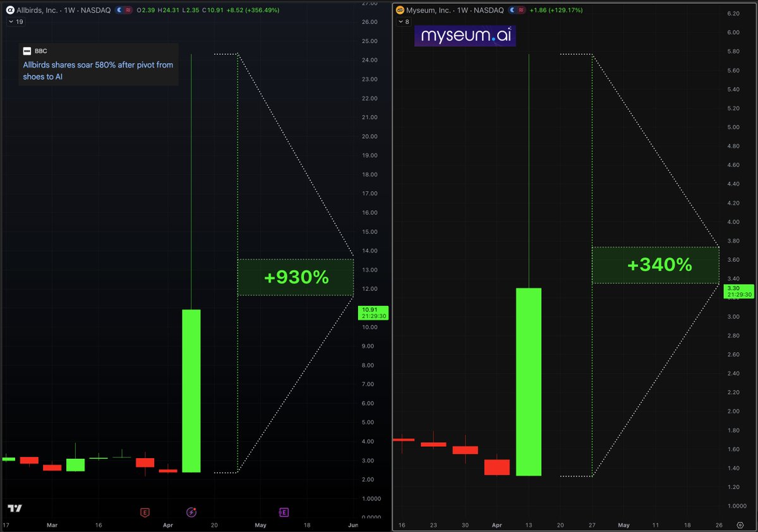The height and width of the screenshot is (532, 758).
Task: Click the May label on Myseum time axis
Action: pyautogui.click(x=623, y=525)
